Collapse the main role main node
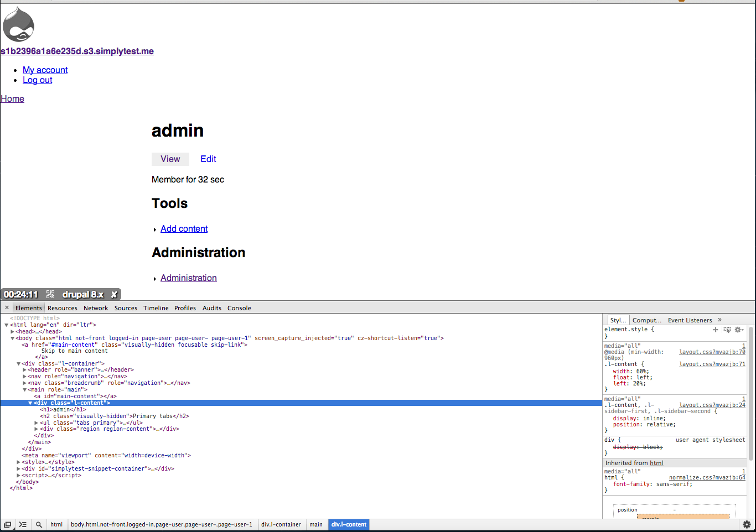 [24, 390]
